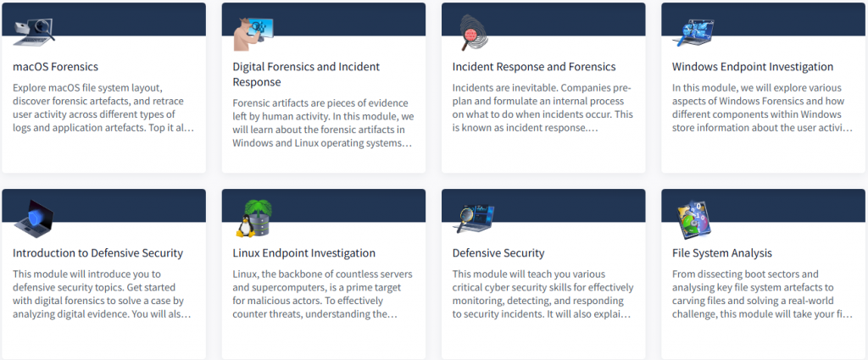Click the Linux Endpoint Investigation penguin icon
868x360 pixels.
coord(253,219)
